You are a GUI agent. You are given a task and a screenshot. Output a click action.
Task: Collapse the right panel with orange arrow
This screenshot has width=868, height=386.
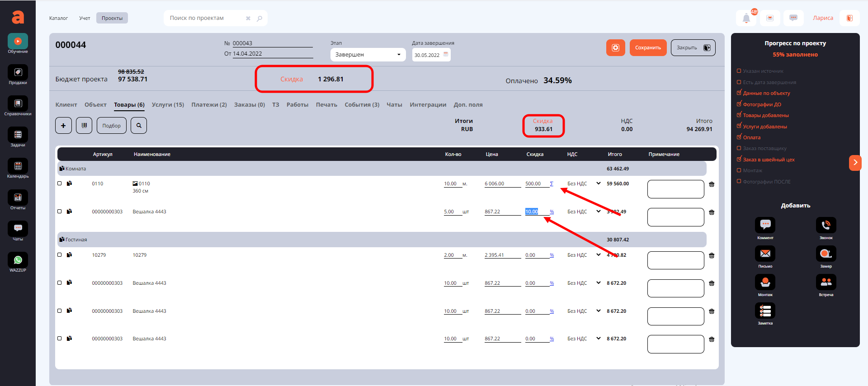pos(855,162)
